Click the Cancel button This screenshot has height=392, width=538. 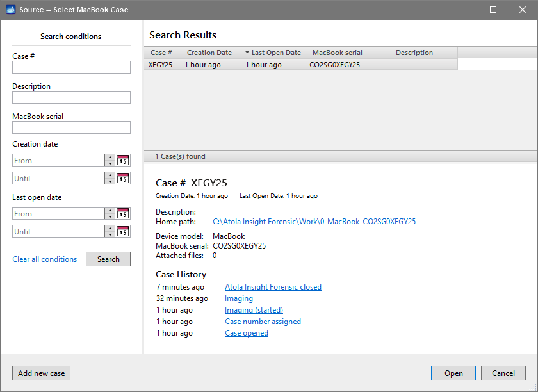coord(503,373)
